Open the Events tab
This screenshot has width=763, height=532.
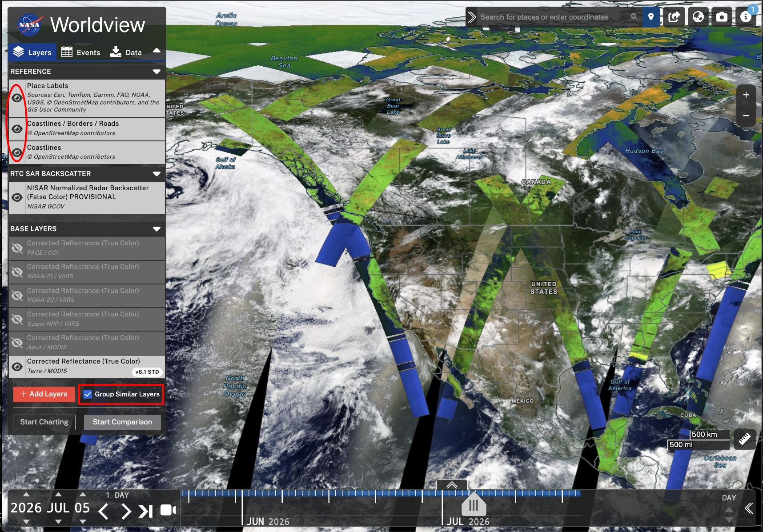coord(81,52)
